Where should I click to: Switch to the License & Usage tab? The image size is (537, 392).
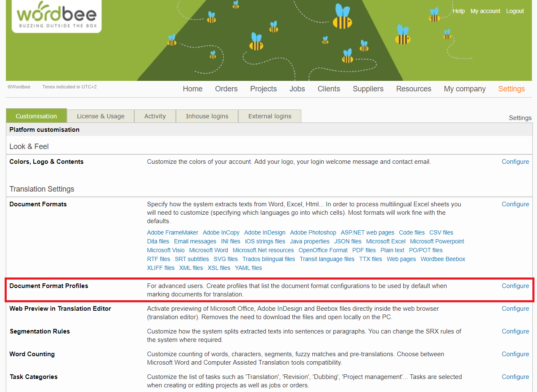101,116
